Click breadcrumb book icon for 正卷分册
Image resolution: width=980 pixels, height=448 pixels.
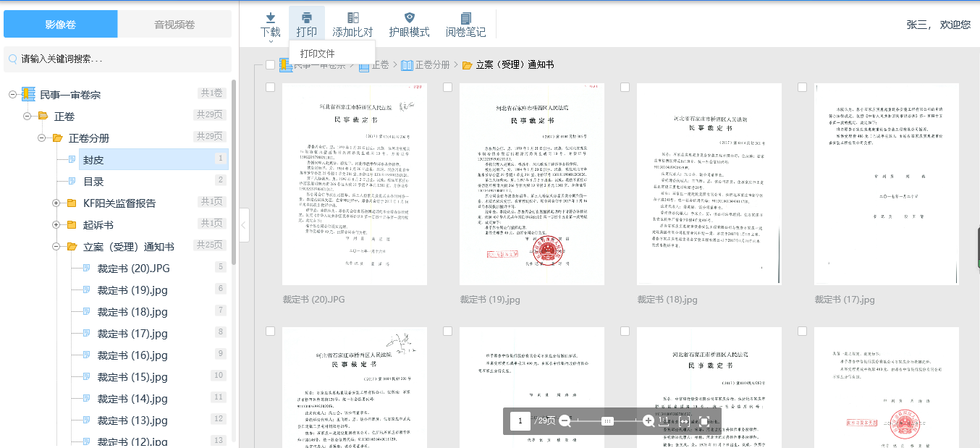coord(407,65)
